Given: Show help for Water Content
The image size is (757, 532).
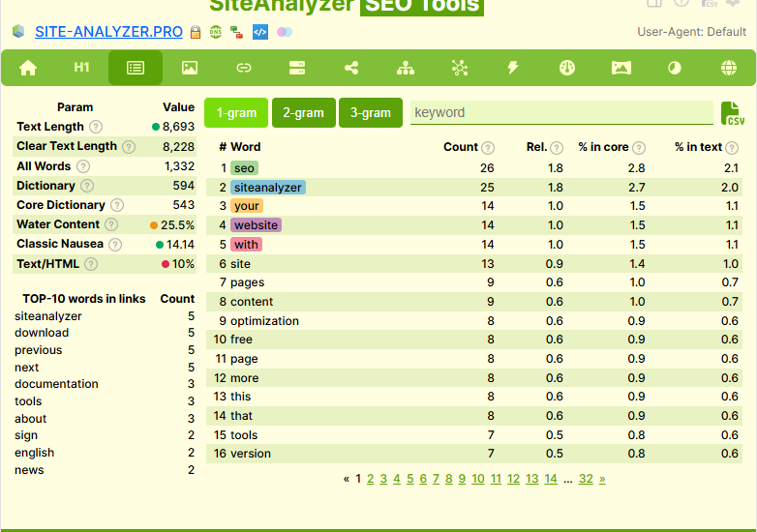Looking at the screenshot, I should (111, 224).
